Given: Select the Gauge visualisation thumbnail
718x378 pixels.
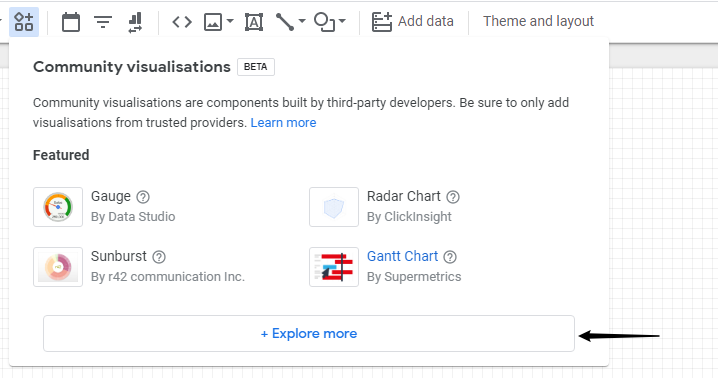Looking at the screenshot, I should tap(58, 207).
